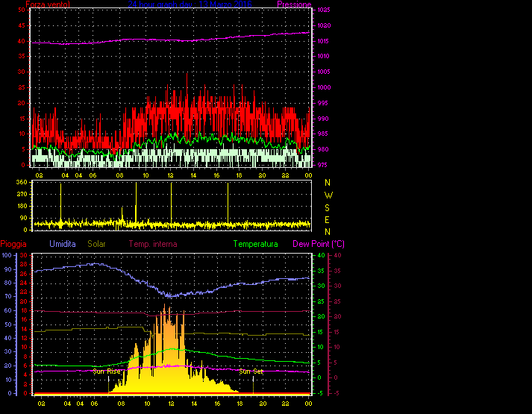This screenshot has height=414, width=532.
Task: Click the '1010' pressure axis value
Action: (x=324, y=56)
